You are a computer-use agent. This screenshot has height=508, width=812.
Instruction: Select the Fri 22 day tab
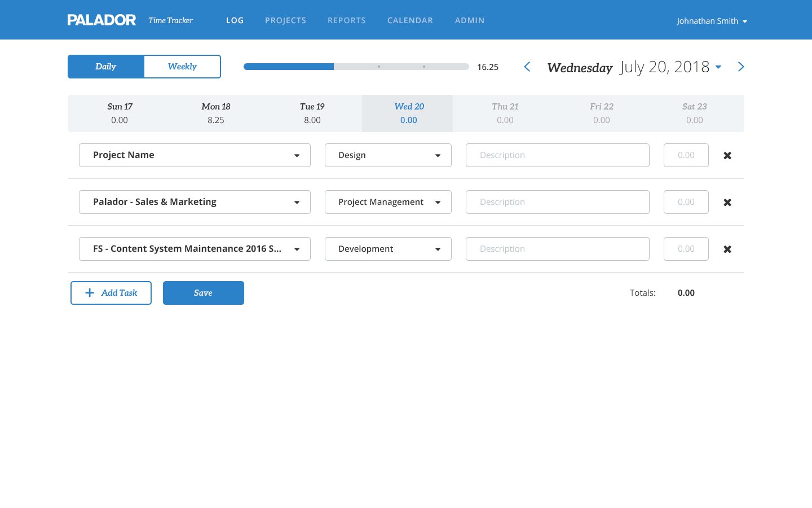click(x=602, y=113)
